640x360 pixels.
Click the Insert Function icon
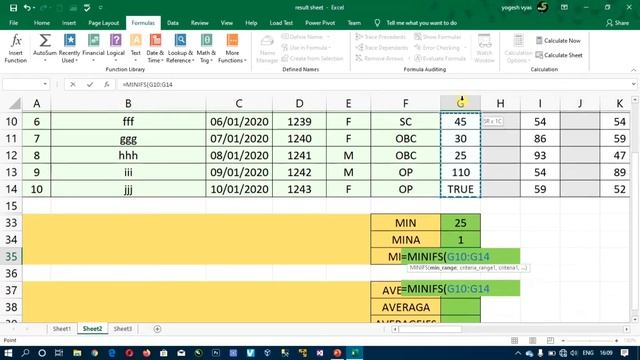(x=16, y=48)
